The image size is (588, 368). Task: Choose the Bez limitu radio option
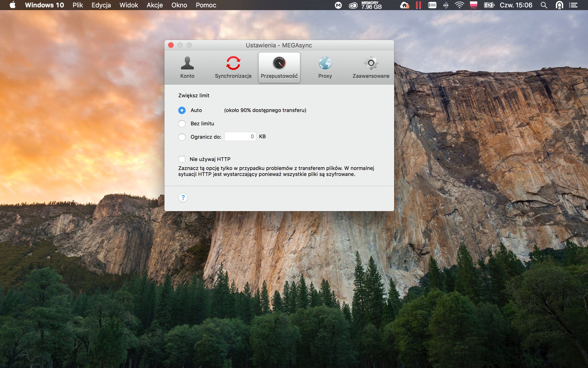[182, 124]
